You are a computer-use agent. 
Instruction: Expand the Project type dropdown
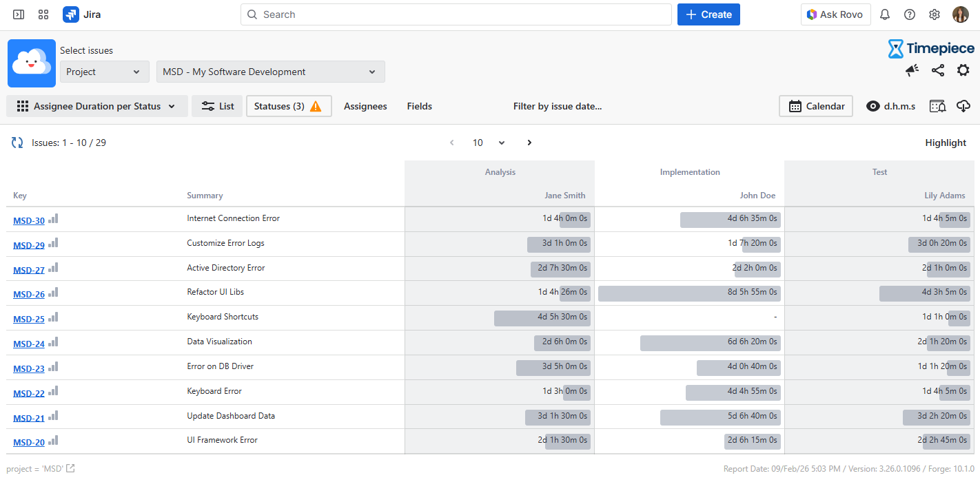click(x=104, y=72)
